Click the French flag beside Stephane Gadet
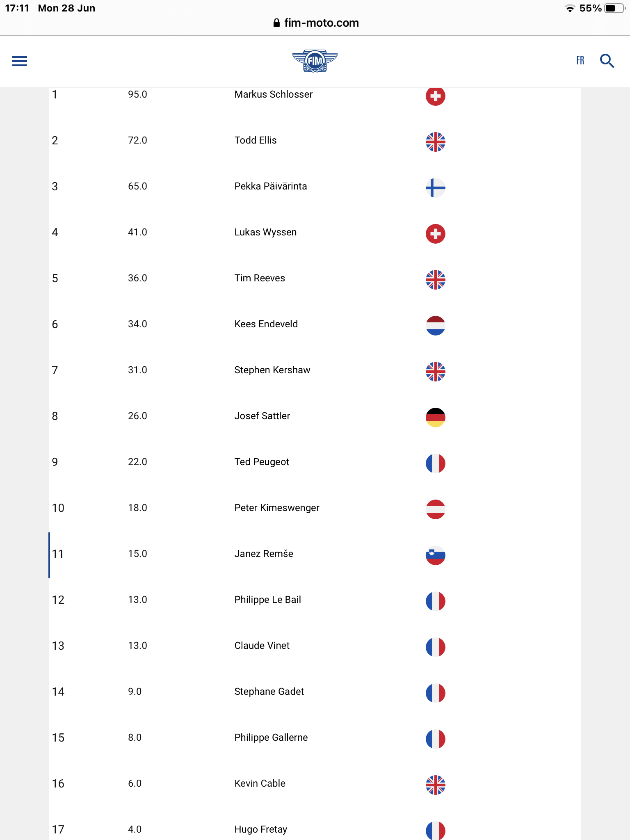630x840 pixels. (436, 693)
